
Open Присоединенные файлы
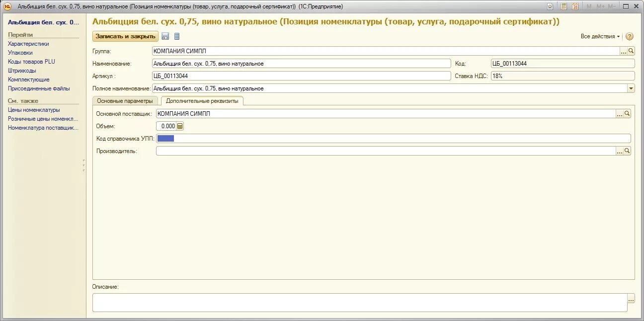(x=39, y=88)
